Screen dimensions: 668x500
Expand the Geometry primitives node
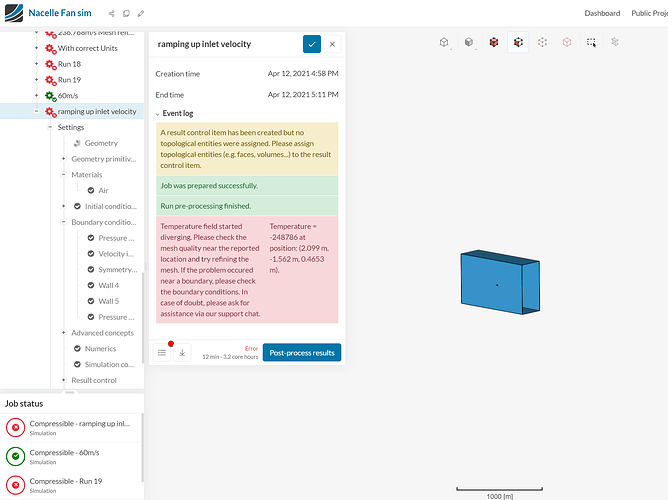(x=63, y=159)
